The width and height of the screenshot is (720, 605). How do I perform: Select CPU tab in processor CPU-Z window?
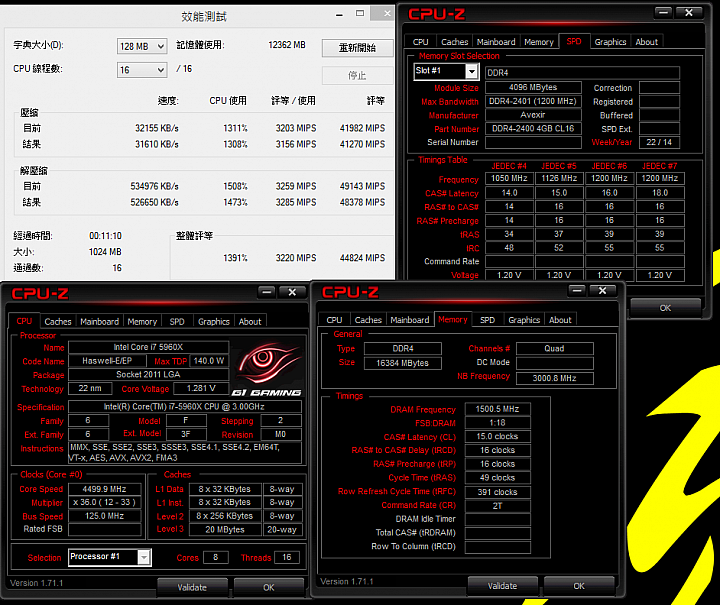coord(24,321)
